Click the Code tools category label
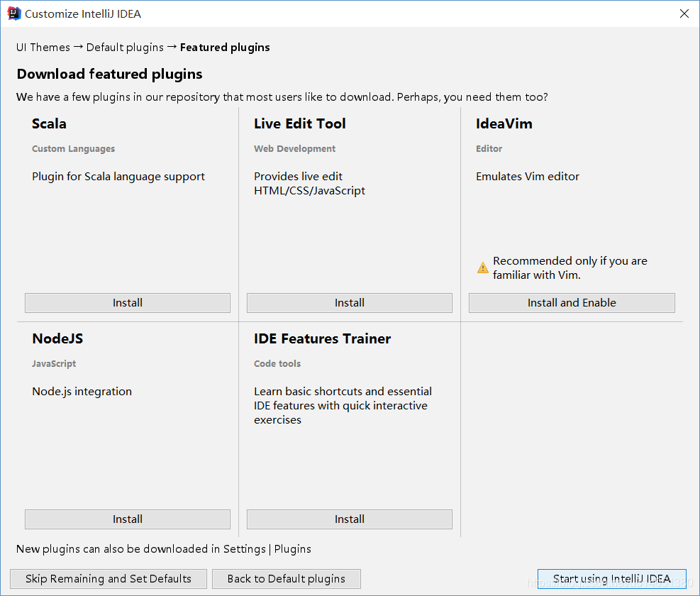 277,364
